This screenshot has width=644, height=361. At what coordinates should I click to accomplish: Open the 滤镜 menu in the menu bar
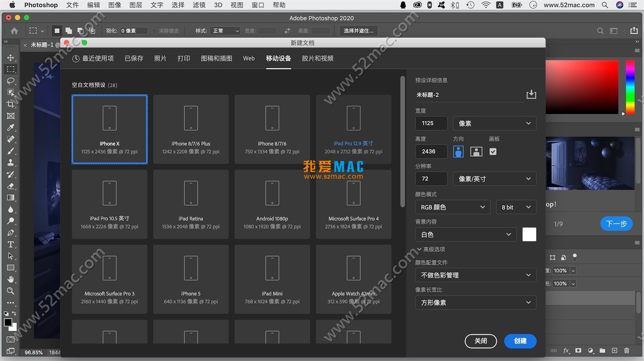[199, 5]
